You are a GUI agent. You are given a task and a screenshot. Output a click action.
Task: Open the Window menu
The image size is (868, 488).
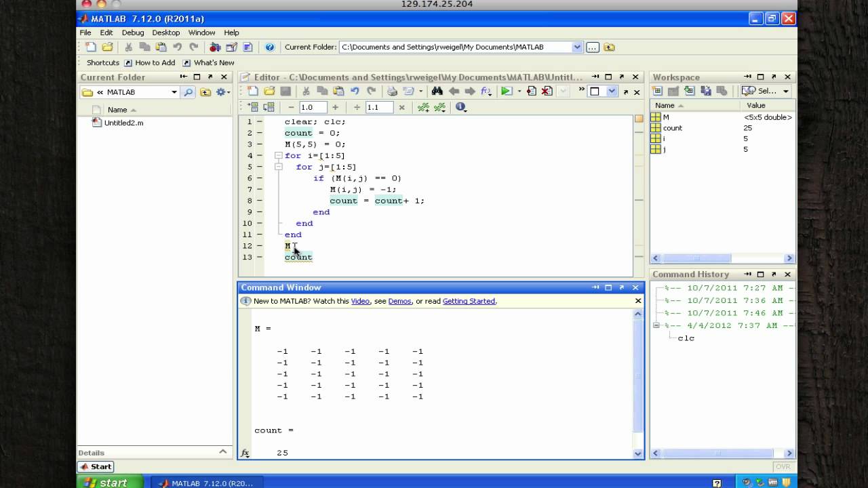coord(201,33)
